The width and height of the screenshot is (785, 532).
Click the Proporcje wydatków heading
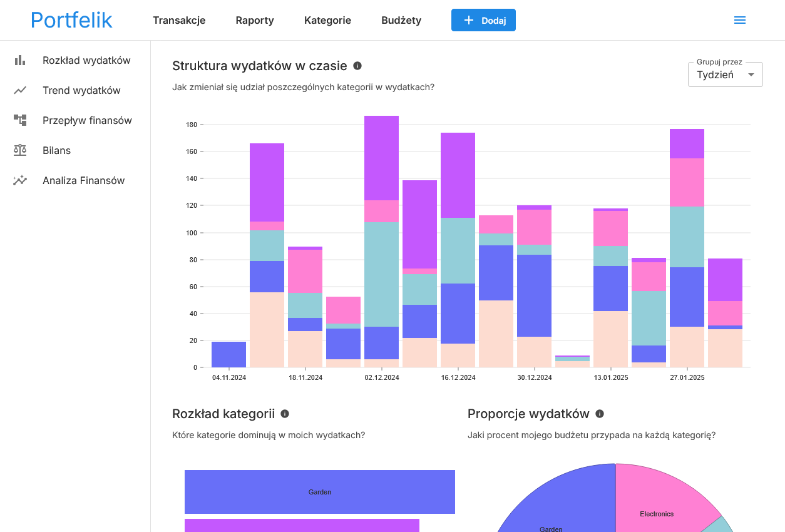click(528, 414)
